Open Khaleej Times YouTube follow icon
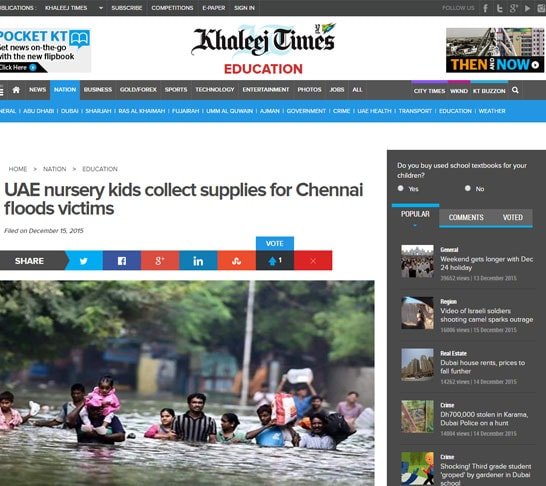 [x=528, y=8]
